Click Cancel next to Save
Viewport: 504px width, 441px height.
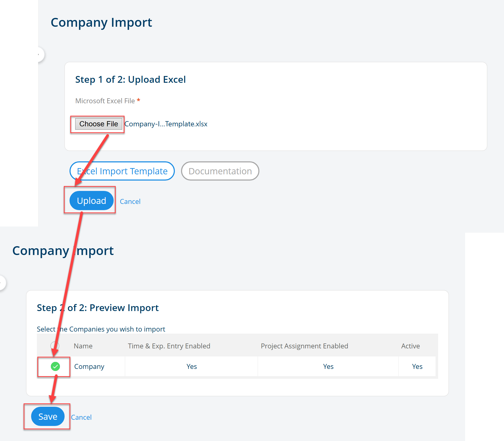point(81,417)
